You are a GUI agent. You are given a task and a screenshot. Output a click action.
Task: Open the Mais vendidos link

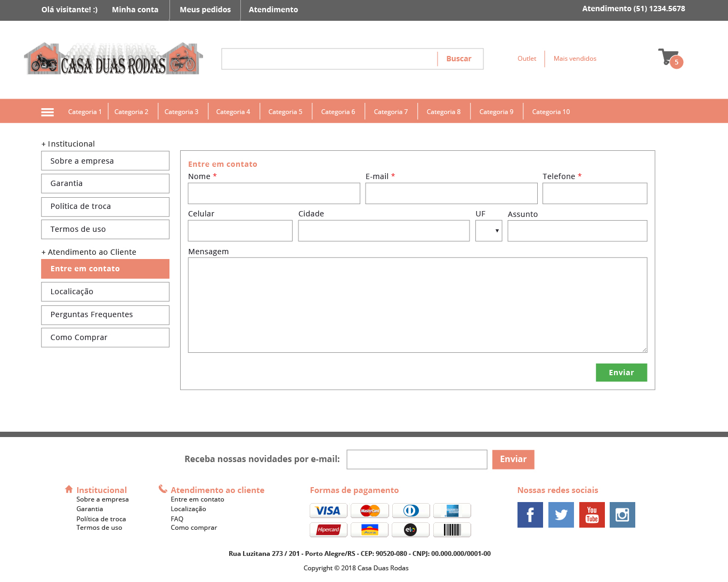click(575, 59)
